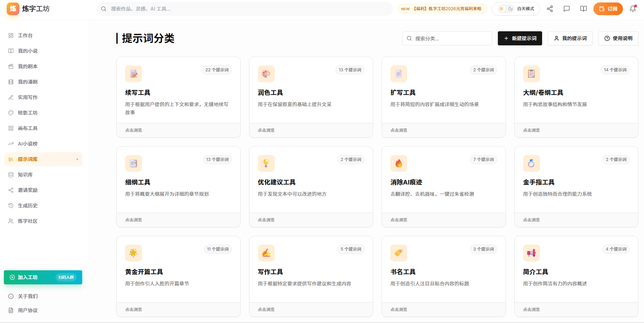
Task: Select the 绘影工坊 sidebar icon
Action: point(27,112)
